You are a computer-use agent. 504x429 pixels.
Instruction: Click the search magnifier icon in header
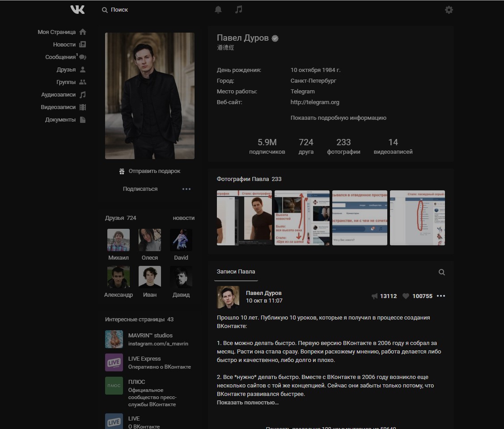(x=105, y=10)
